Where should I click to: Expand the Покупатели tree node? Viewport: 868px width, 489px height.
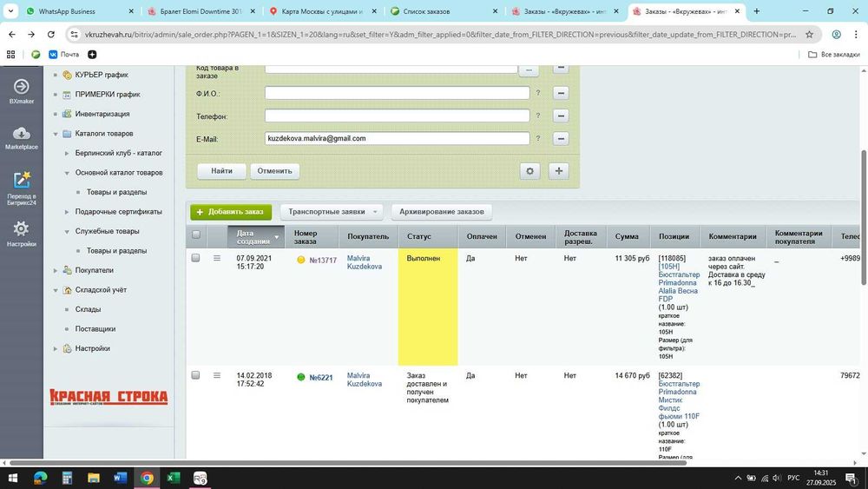(56, 270)
